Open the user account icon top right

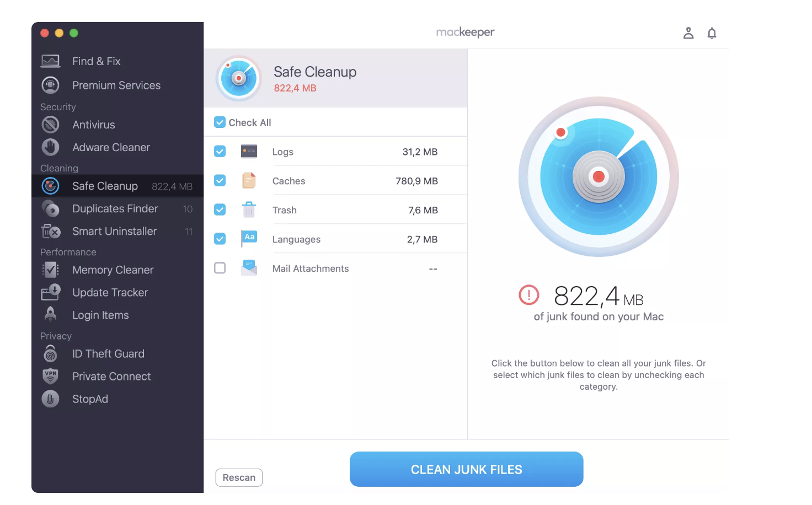point(688,33)
